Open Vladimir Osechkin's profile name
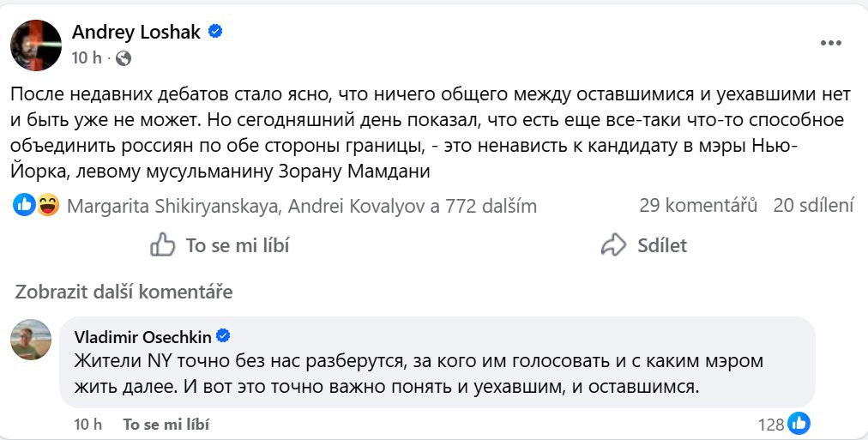This screenshot has height=440, width=868. pos(142,335)
